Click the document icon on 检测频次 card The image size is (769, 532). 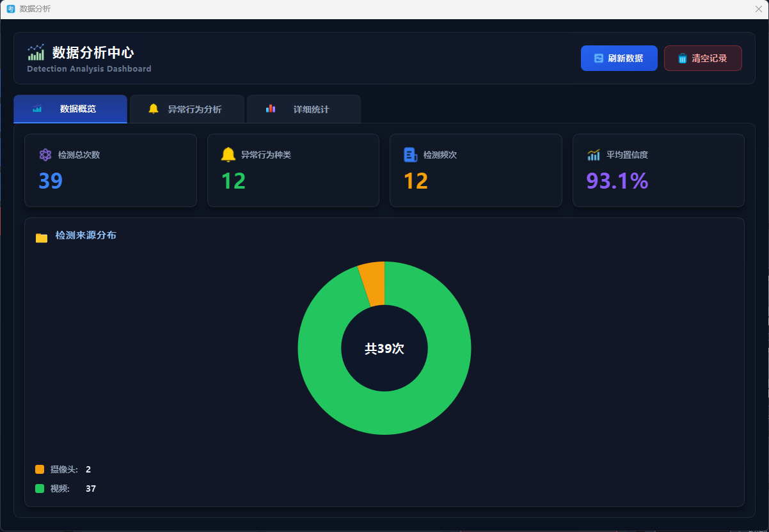point(410,155)
